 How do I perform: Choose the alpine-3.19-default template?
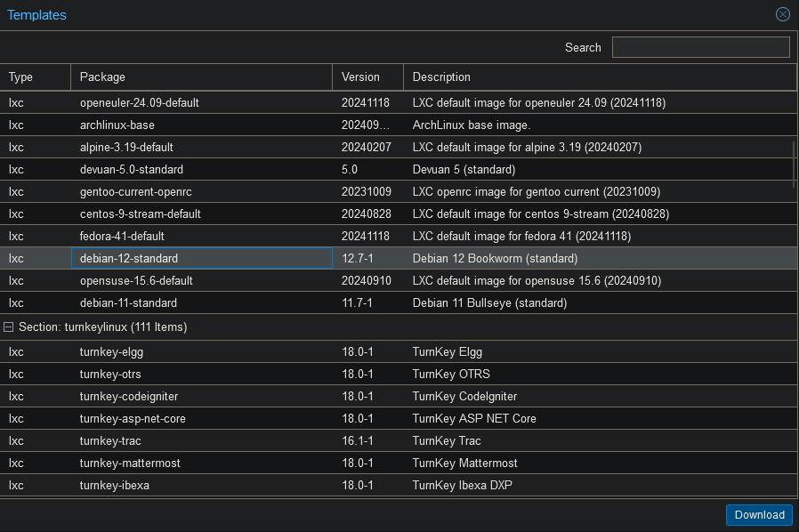(x=126, y=147)
